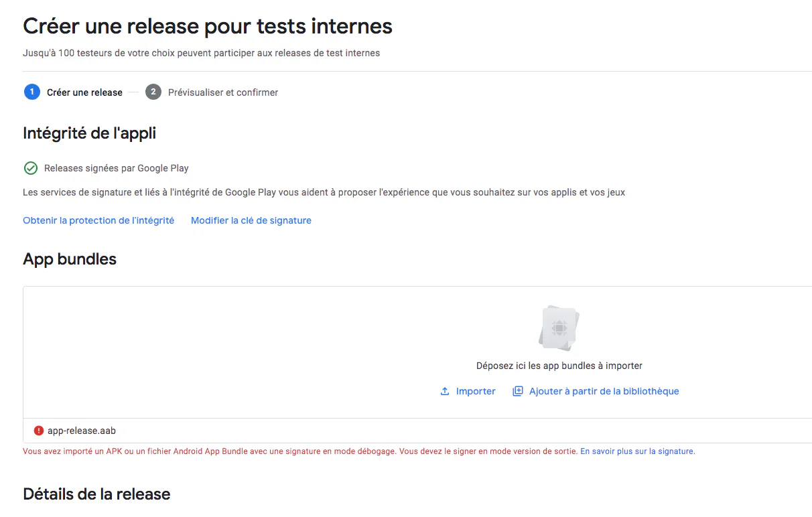Screen dimensions: 812x517
Task: Open "Obtenir la protection de l'intégrité" link
Action: click(x=98, y=220)
